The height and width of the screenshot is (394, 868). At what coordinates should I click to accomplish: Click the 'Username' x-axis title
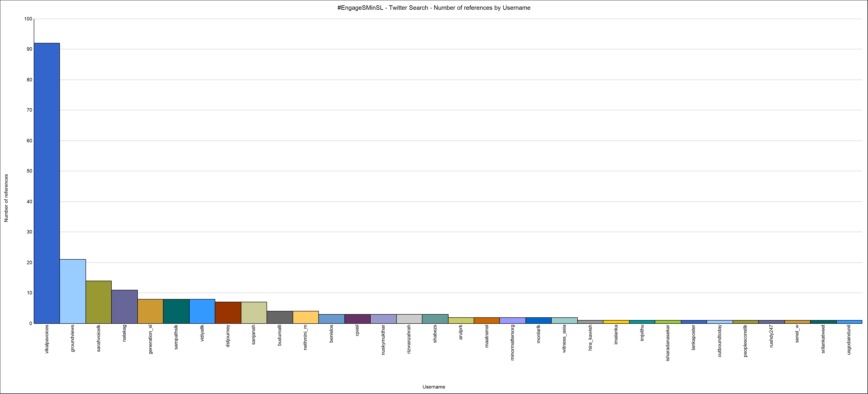pos(434,387)
